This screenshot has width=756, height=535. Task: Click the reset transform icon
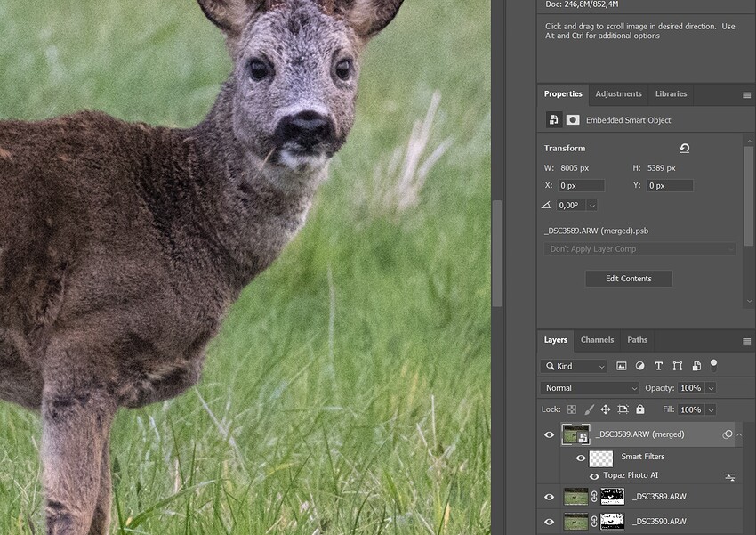(684, 149)
